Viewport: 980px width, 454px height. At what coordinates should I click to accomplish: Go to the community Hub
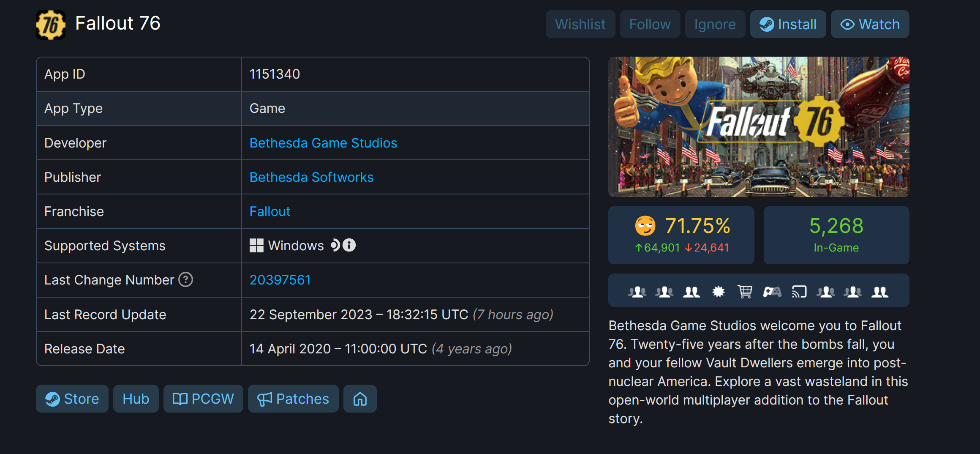click(136, 399)
